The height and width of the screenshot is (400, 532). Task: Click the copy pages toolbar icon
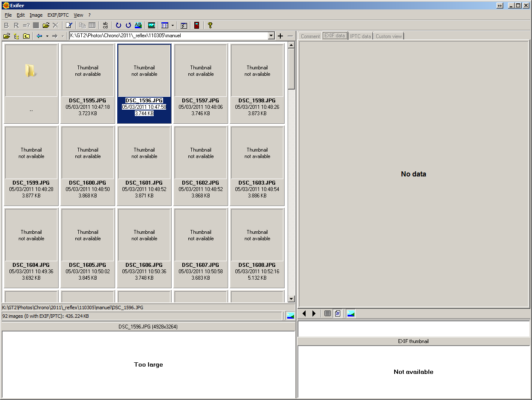[82, 25]
